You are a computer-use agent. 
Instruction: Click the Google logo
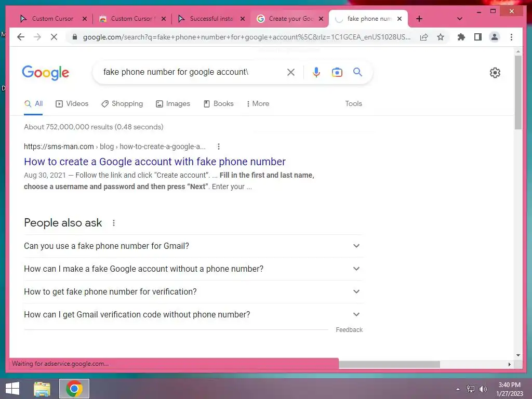[46, 73]
